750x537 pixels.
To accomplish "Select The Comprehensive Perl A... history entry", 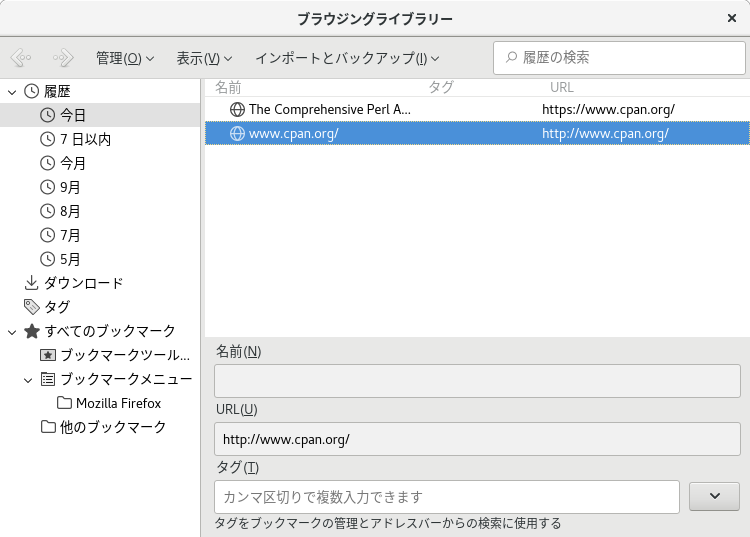I will pyautogui.click(x=477, y=110).
